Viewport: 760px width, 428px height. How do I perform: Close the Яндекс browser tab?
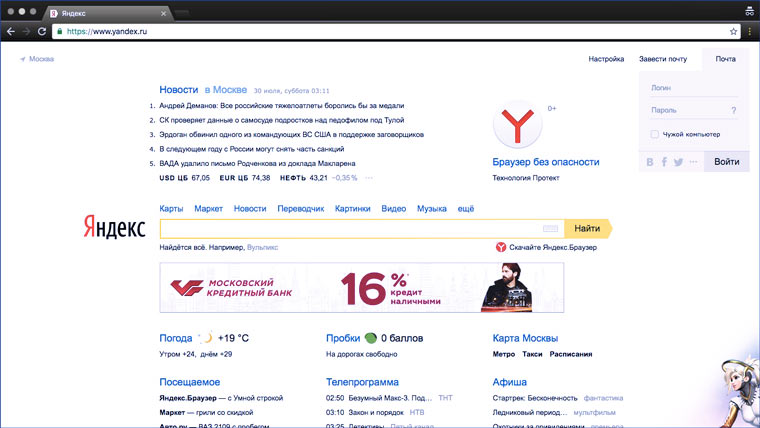(163, 14)
